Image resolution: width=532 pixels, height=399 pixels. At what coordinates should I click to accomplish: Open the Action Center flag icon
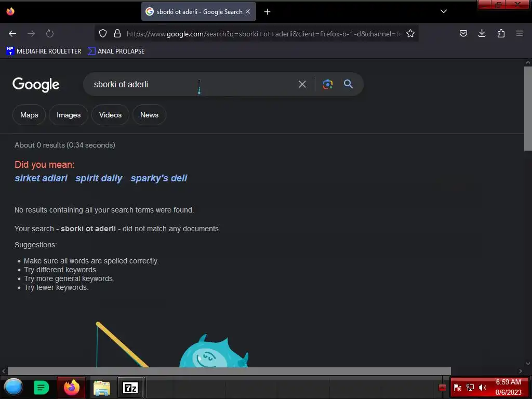457,388
